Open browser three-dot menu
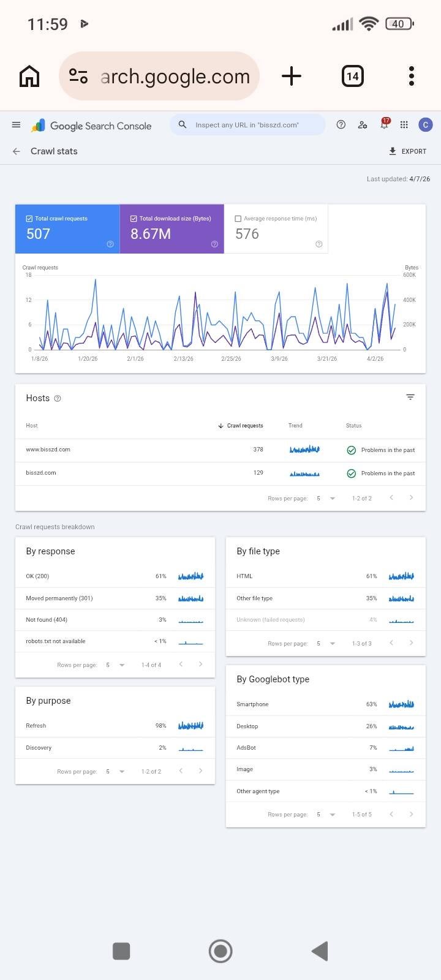 pos(412,76)
